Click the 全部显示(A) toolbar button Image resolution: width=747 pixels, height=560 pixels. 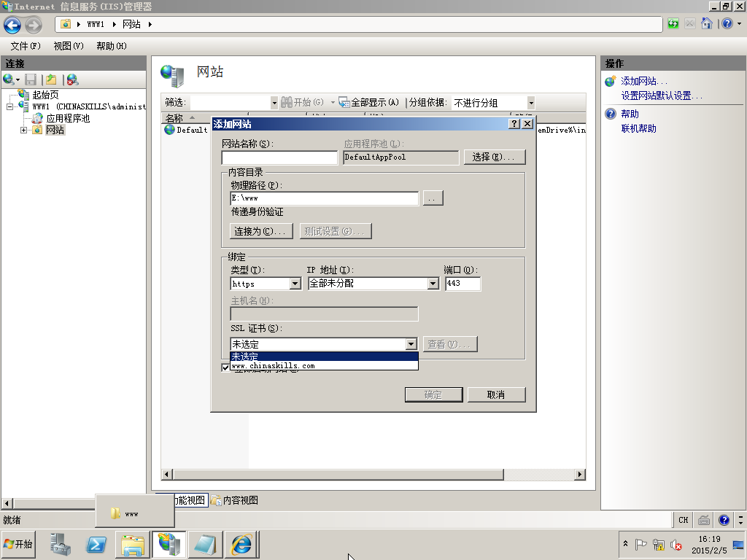tap(369, 102)
